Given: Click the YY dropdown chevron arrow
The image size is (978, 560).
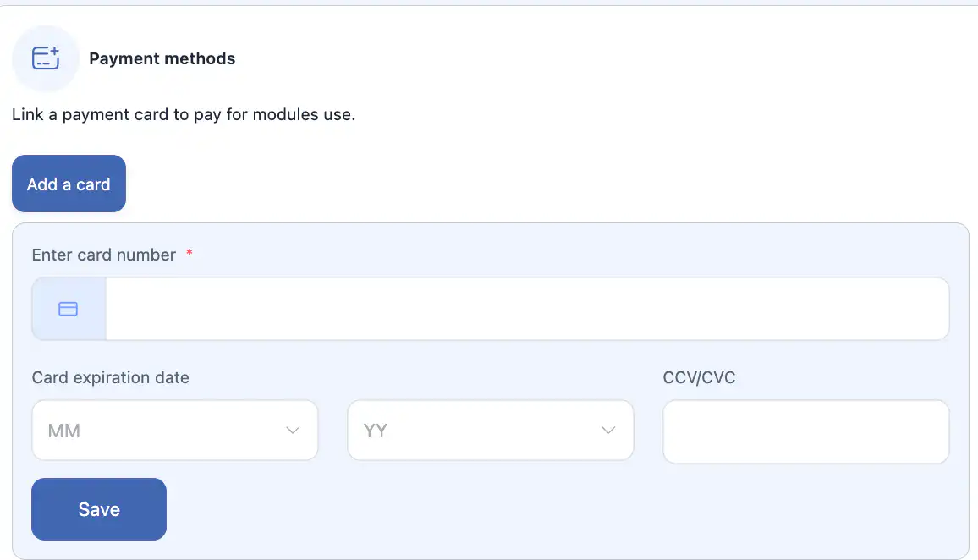Looking at the screenshot, I should pos(608,431).
